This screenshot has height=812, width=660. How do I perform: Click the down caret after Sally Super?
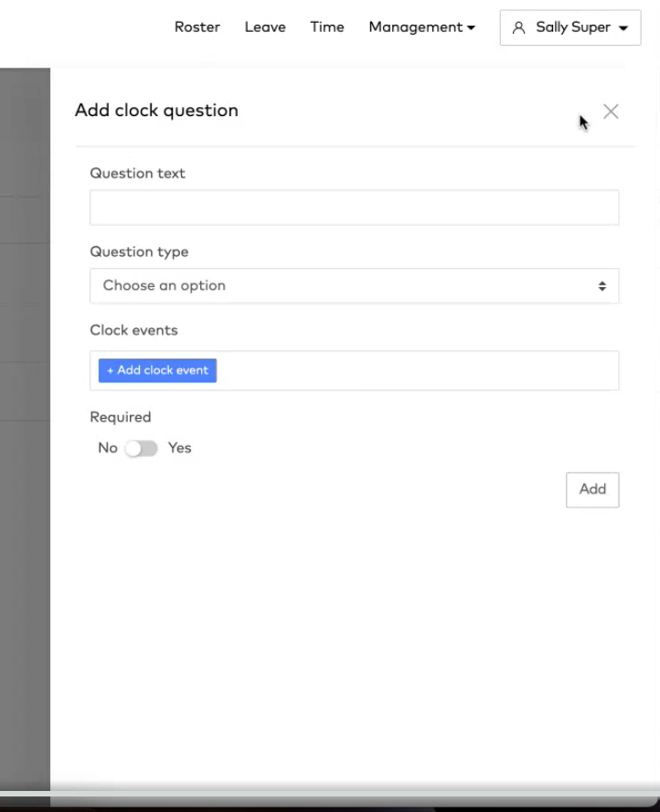(x=623, y=28)
